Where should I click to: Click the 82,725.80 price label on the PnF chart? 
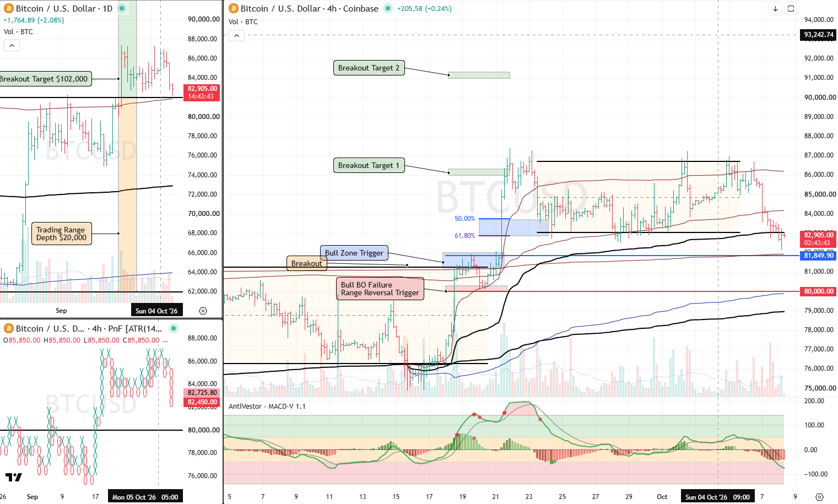pyautogui.click(x=202, y=393)
